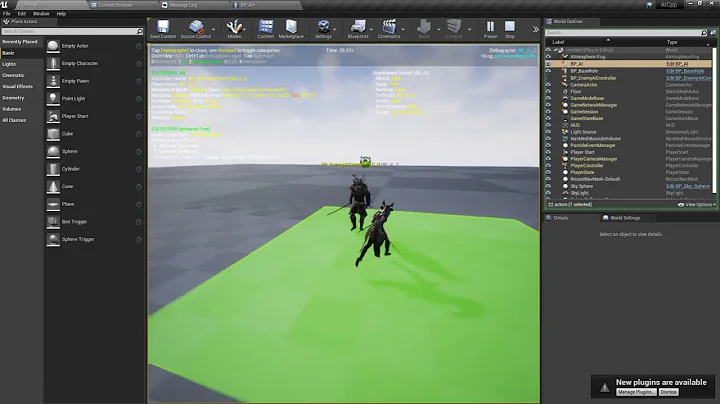The height and width of the screenshot is (404, 720).
Task: Open Source Control from the toolbar
Action: [196, 26]
